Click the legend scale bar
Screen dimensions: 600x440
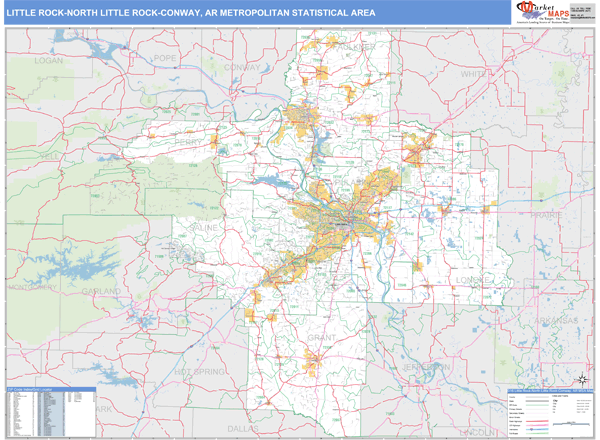point(571,424)
